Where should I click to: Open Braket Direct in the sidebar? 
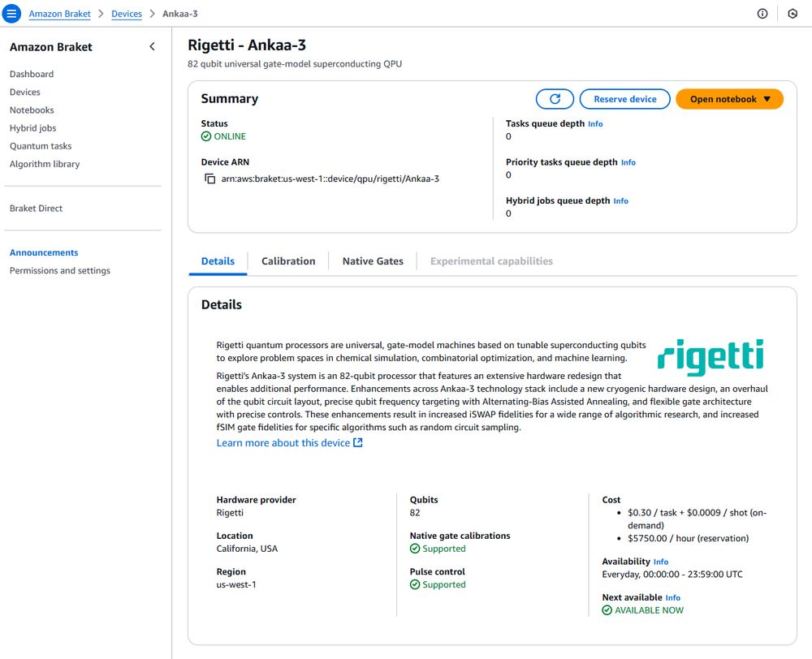coord(36,208)
